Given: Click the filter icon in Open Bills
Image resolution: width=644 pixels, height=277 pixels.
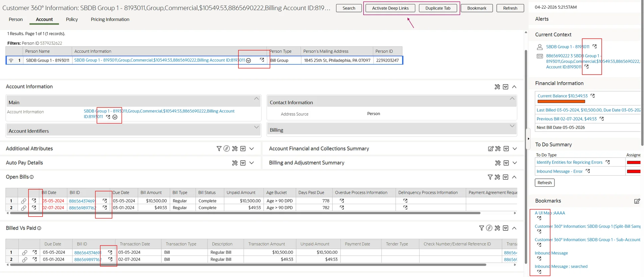Looking at the screenshot, I should click(490, 177).
